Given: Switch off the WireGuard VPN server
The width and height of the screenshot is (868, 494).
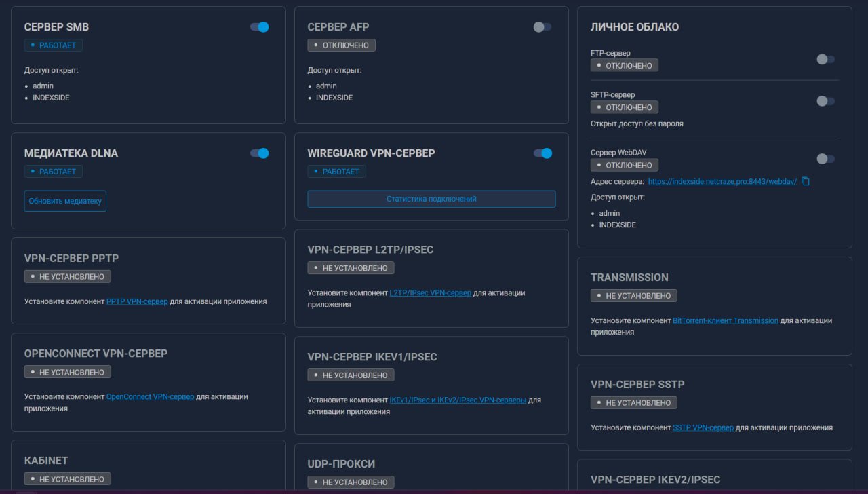Looking at the screenshot, I should tap(542, 153).
